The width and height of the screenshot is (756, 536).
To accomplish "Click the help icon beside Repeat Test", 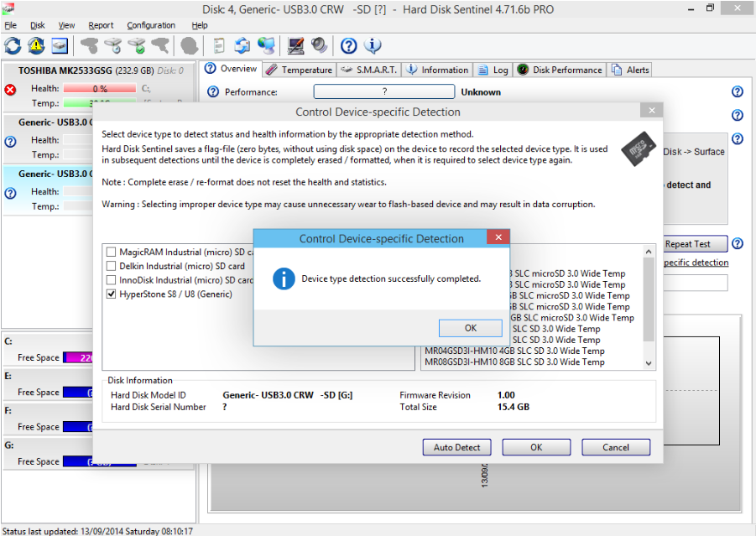I will tap(738, 244).
